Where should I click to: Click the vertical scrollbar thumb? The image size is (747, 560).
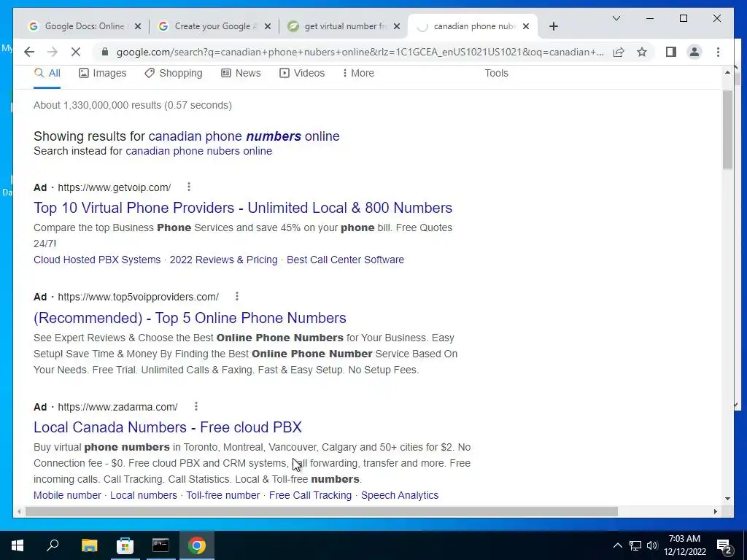click(727, 130)
